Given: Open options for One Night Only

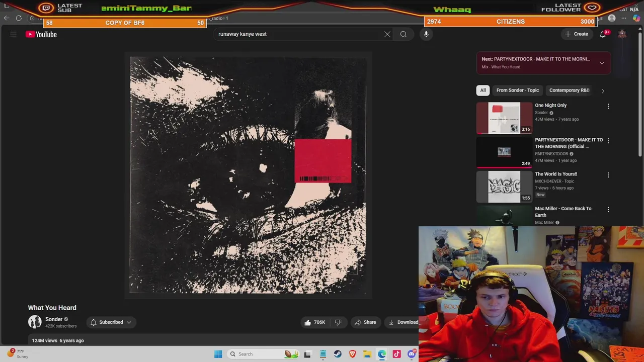Looking at the screenshot, I should [608, 107].
